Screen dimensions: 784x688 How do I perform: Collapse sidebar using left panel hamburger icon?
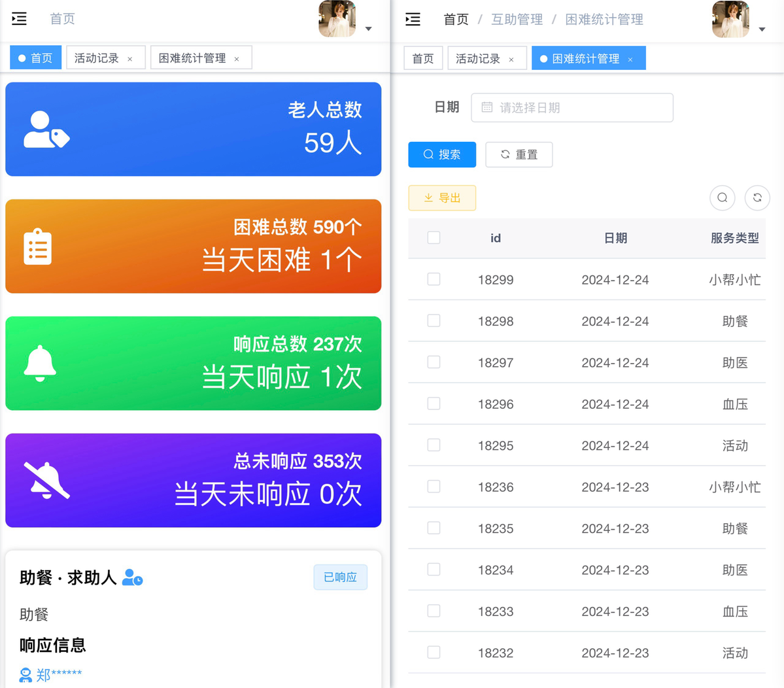(20, 19)
